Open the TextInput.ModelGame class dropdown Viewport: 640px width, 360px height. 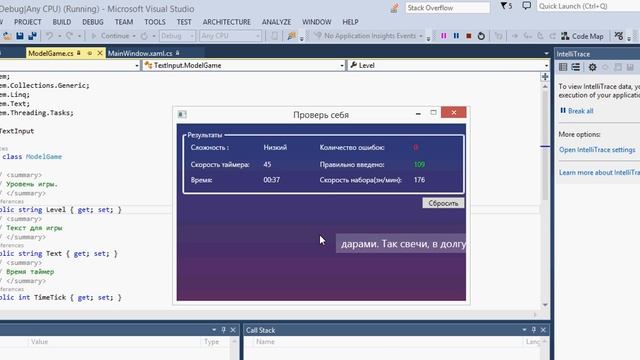244,65
